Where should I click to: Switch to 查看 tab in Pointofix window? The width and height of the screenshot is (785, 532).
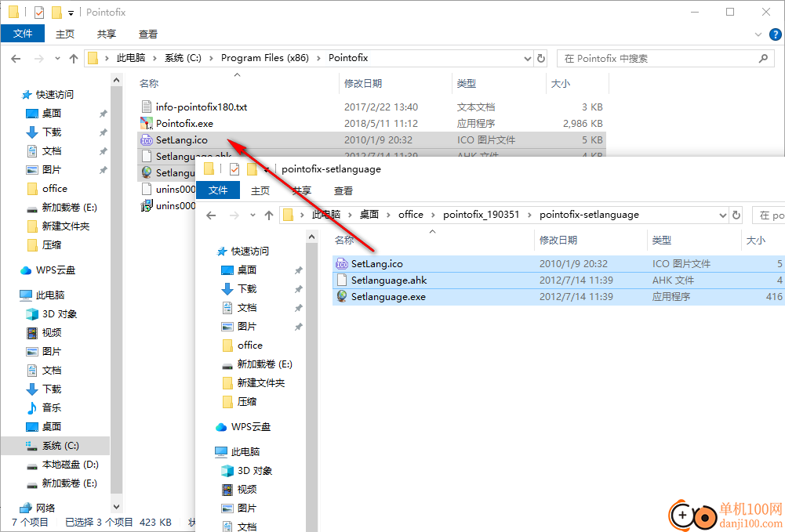[147, 34]
